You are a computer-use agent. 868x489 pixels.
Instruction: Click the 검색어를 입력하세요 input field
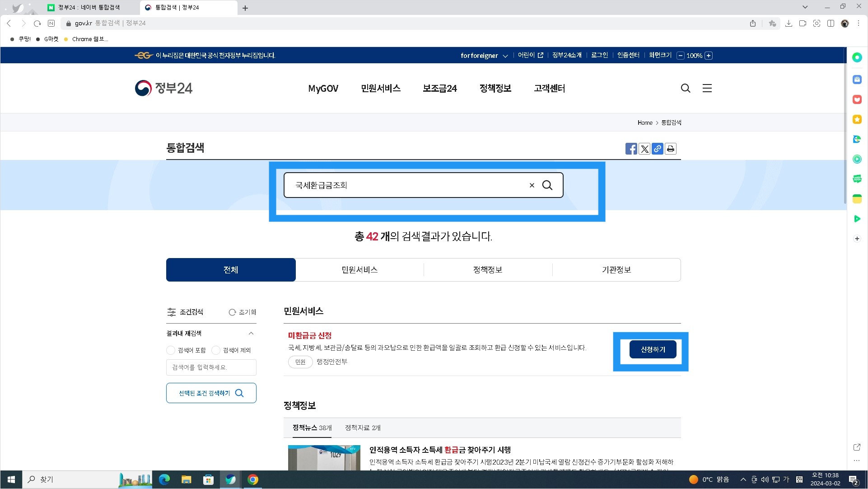point(211,367)
